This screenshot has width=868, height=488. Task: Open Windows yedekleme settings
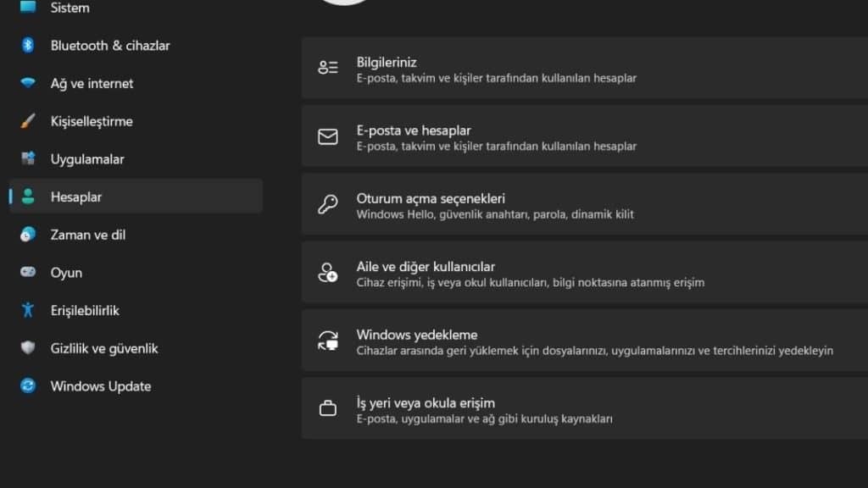(585, 341)
